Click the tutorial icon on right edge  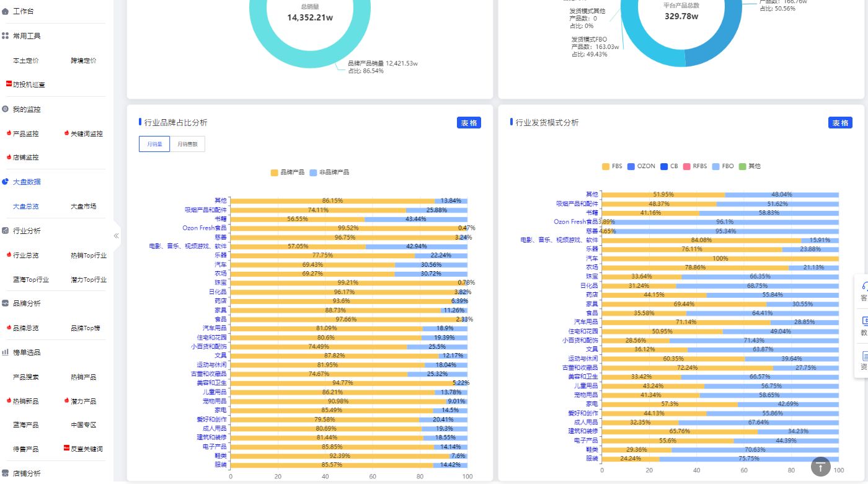tap(864, 321)
